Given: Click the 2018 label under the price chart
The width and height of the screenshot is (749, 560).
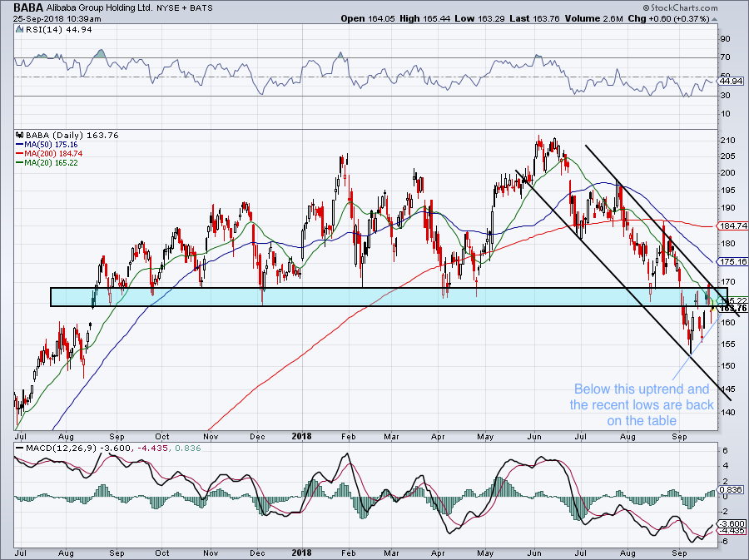Looking at the screenshot, I should [301, 436].
